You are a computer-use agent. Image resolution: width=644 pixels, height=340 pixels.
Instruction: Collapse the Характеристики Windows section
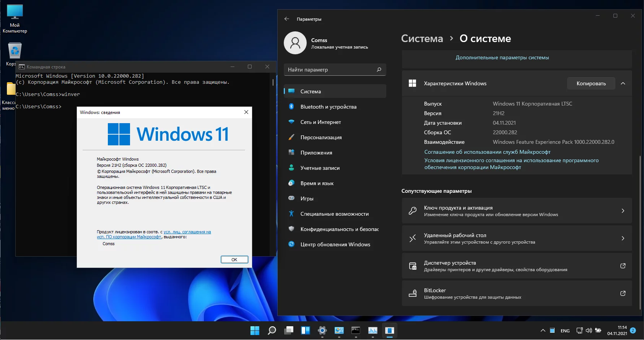tap(623, 83)
